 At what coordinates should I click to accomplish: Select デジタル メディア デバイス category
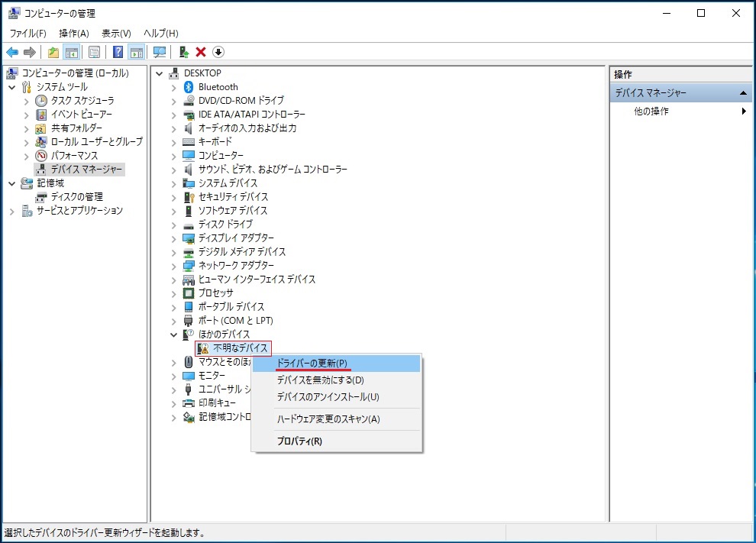[x=241, y=252]
